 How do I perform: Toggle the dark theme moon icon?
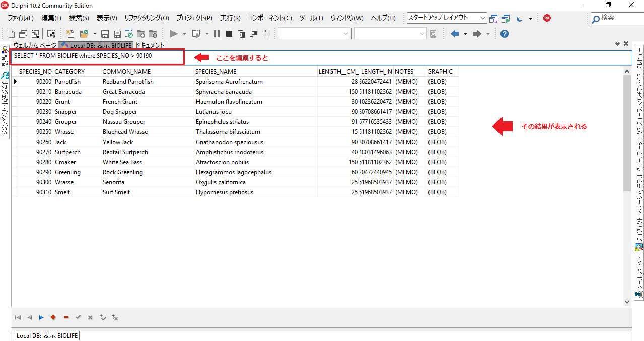(520, 18)
